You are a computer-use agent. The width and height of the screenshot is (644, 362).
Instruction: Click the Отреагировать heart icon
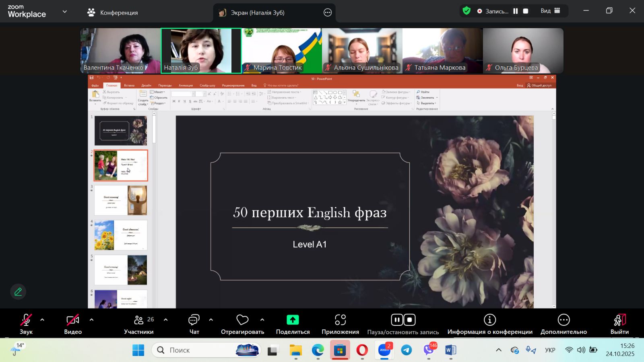[242, 320]
